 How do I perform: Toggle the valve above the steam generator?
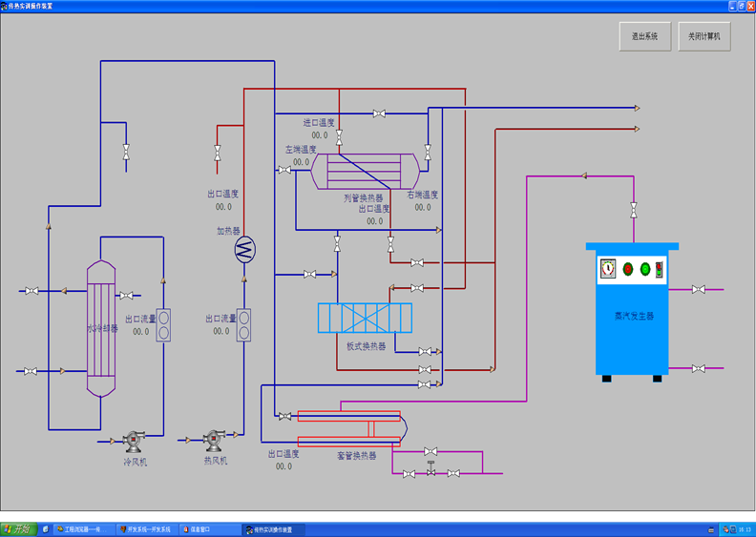pyautogui.click(x=634, y=210)
